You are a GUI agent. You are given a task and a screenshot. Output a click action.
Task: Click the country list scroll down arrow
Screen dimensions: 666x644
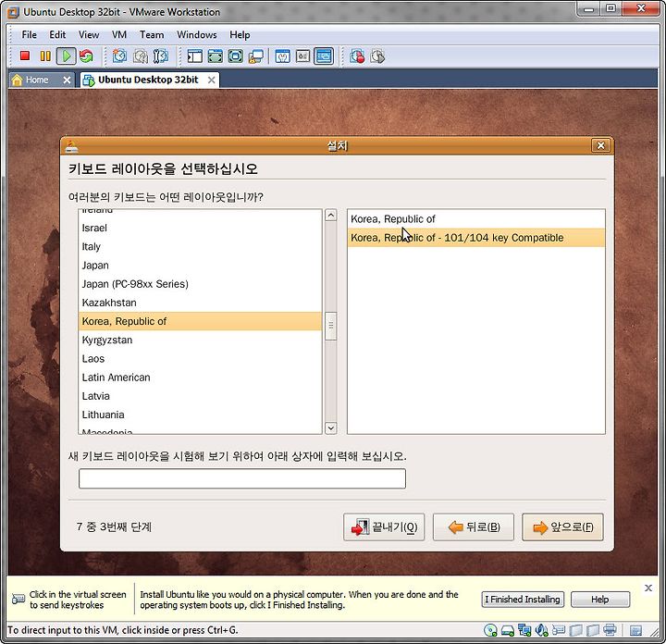coord(331,427)
